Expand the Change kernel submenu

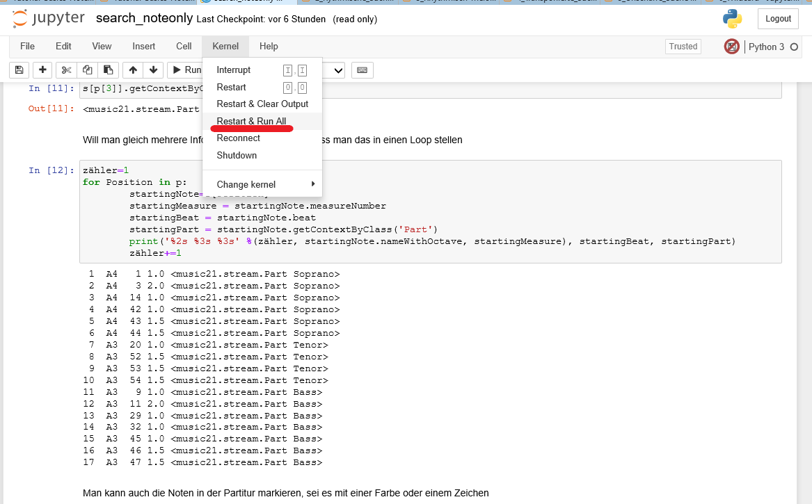pyautogui.click(x=248, y=184)
